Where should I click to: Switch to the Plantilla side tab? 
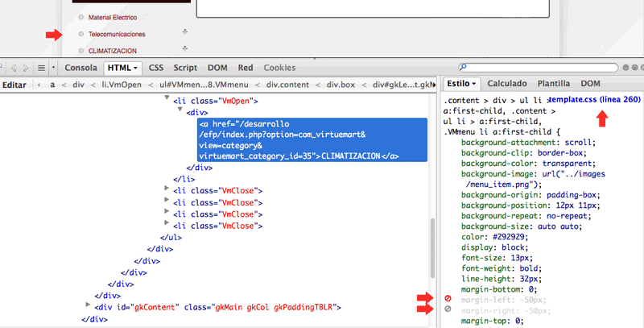(554, 84)
